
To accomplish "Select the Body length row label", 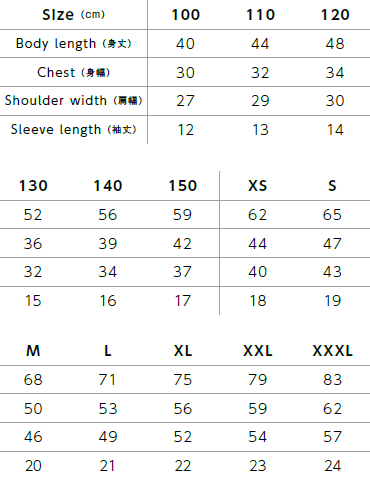I will click(x=73, y=44).
